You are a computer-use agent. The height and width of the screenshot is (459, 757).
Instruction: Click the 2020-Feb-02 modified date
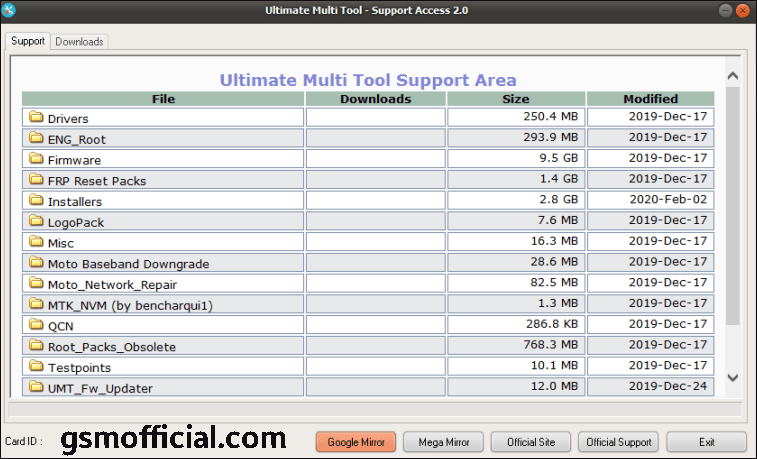(668, 199)
